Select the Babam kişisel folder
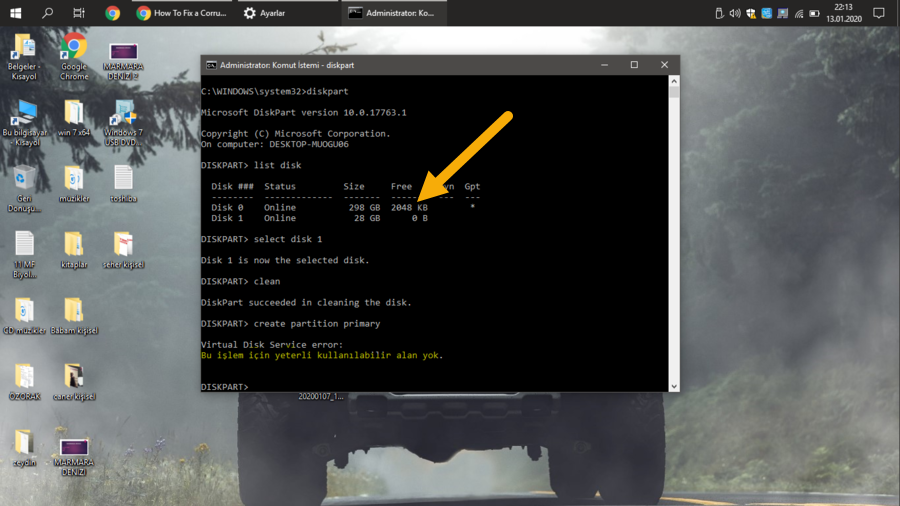Screen dimensions: 900x506 73,316
